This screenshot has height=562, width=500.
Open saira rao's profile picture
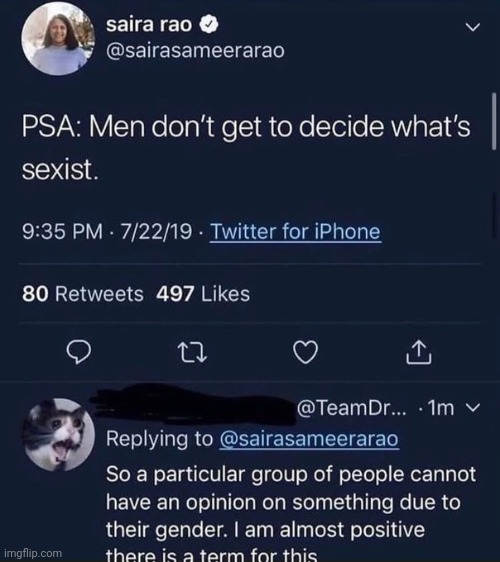[x=58, y=39]
